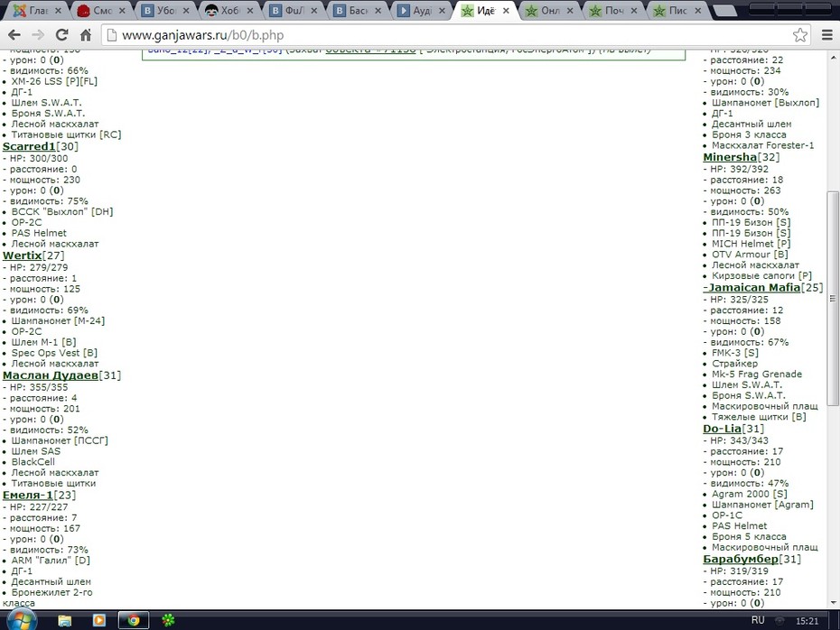Select the text FMK-3 [S]
The image size is (840, 630).
[734, 353]
